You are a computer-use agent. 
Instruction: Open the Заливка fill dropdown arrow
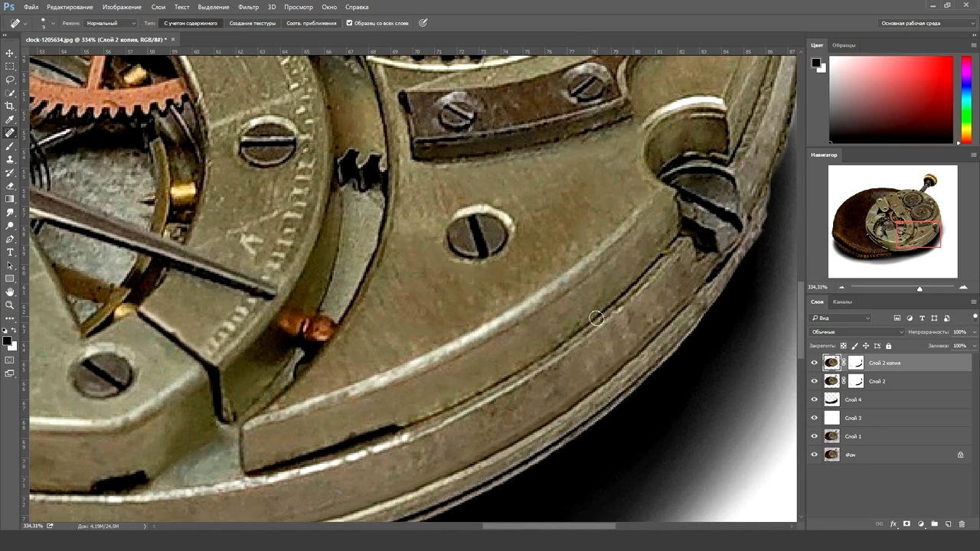975,346
